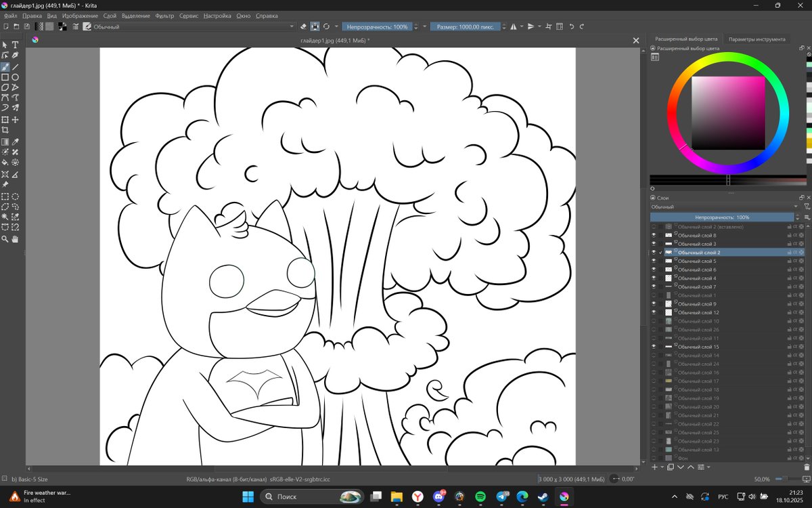The height and width of the screenshot is (508, 812).
Task: Select the Calligraphy tool
Action: tap(15, 55)
